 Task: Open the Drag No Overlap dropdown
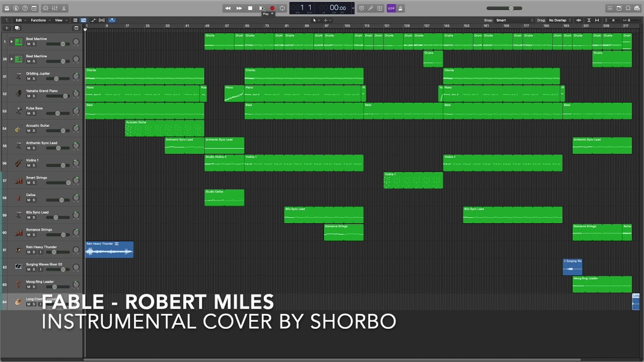point(559,20)
